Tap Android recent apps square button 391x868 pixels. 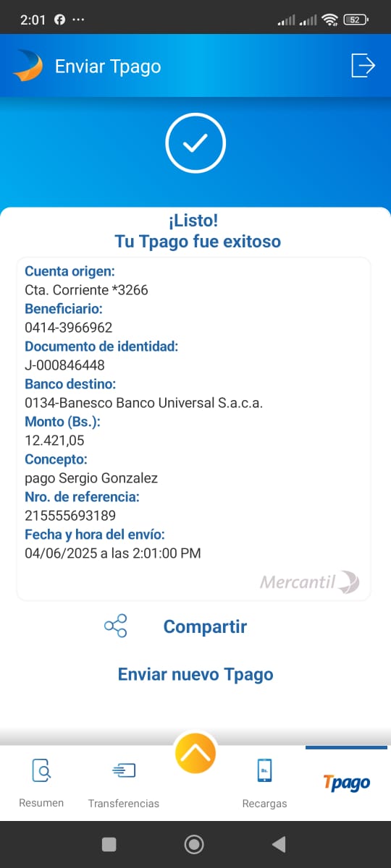[109, 844]
